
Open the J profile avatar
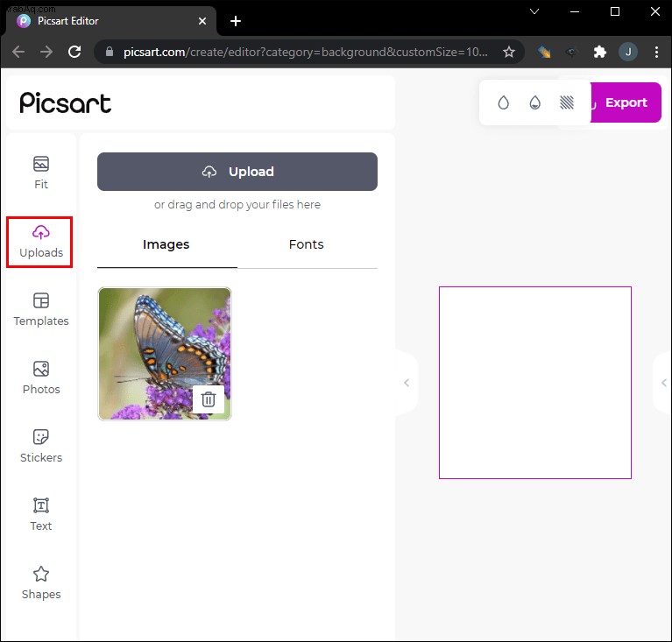[x=628, y=52]
